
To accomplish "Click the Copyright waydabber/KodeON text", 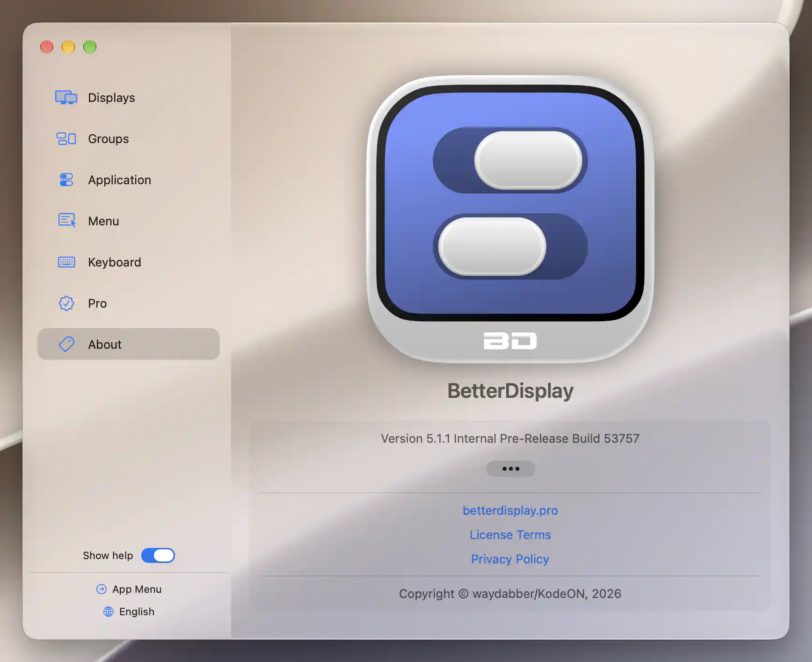I will pos(510,593).
